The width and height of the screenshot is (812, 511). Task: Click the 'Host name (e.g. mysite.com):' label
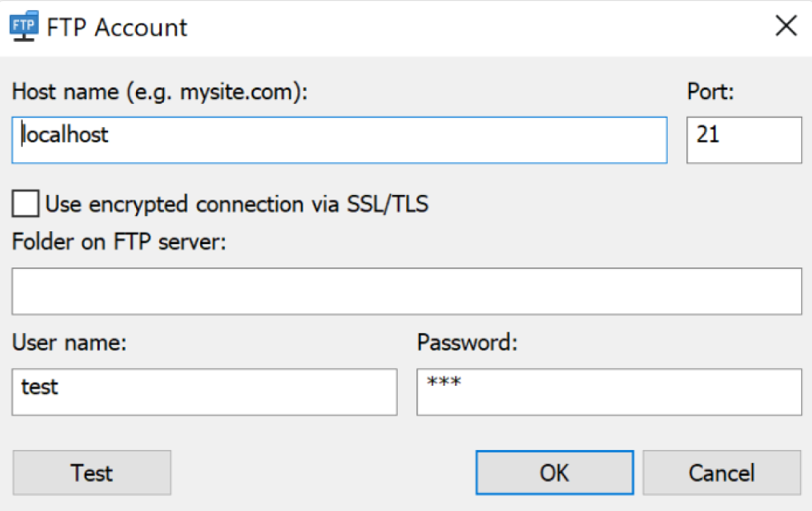click(159, 92)
